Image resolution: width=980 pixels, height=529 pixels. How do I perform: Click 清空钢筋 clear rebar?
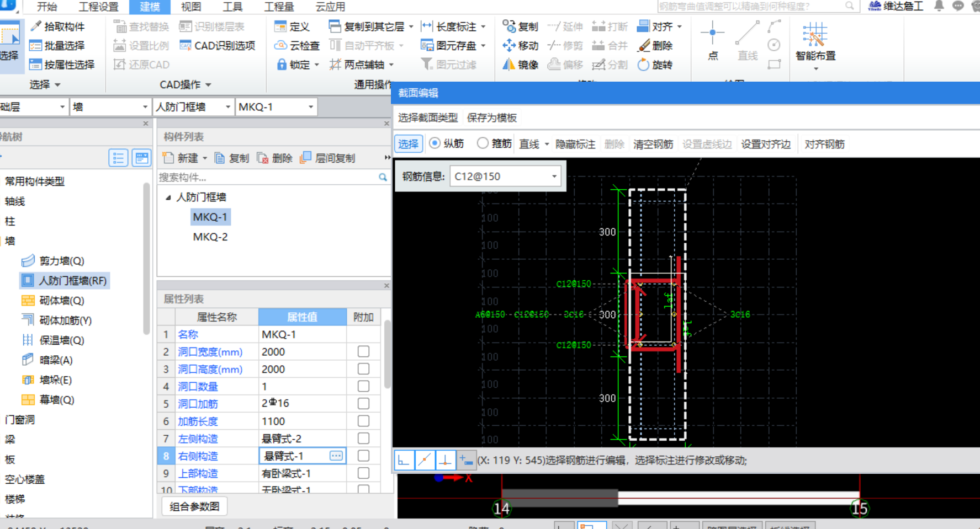click(x=653, y=145)
